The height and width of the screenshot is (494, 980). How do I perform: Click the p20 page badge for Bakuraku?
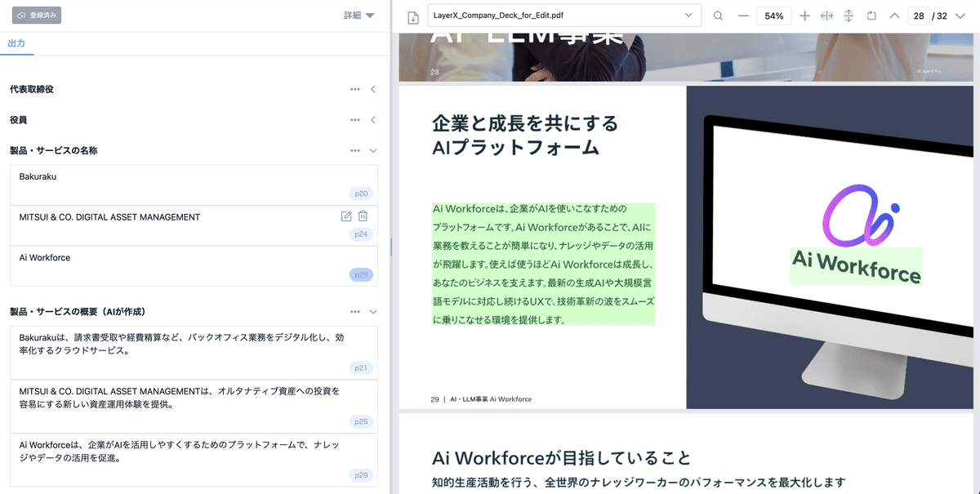tap(361, 194)
